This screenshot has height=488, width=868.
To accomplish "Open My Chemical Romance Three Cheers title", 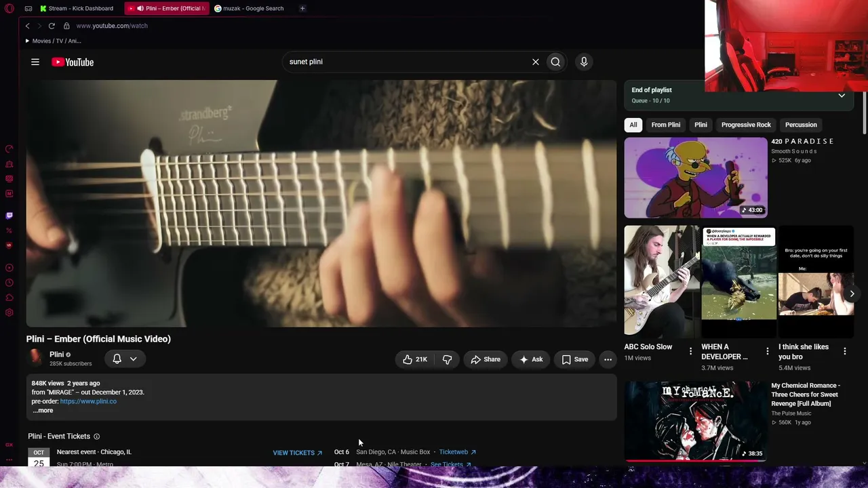I will coord(806,394).
